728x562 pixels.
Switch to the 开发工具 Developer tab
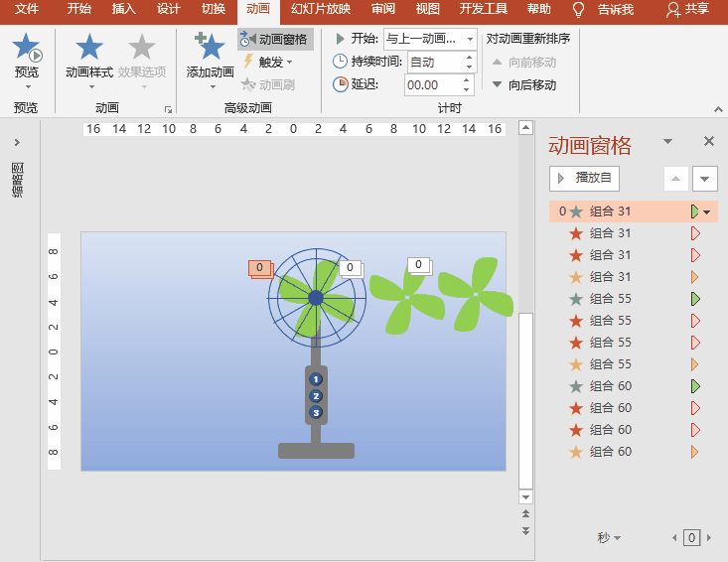(x=484, y=9)
